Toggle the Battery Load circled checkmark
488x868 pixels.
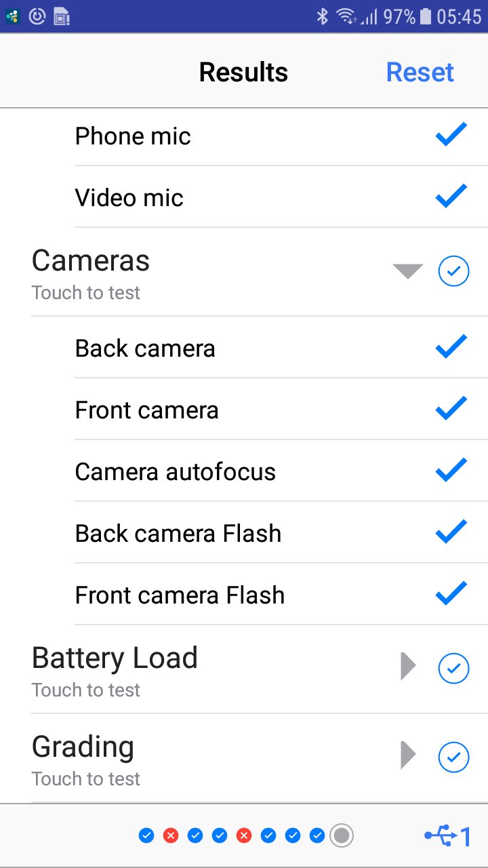pos(453,668)
